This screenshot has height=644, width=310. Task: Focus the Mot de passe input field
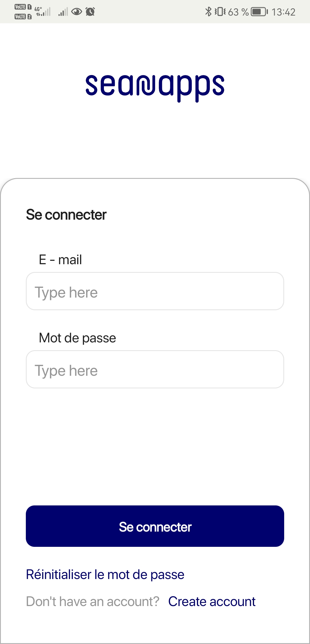point(155,369)
